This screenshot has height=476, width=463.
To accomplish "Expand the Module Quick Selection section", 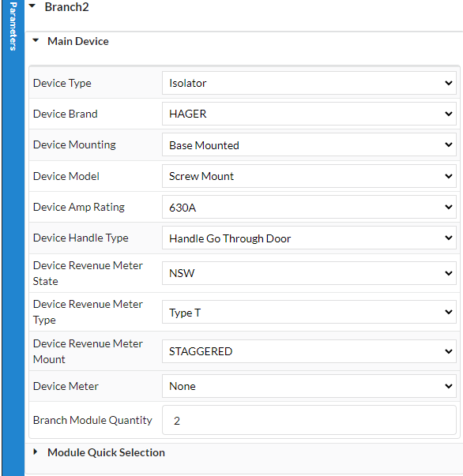I will pyautogui.click(x=36, y=452).
